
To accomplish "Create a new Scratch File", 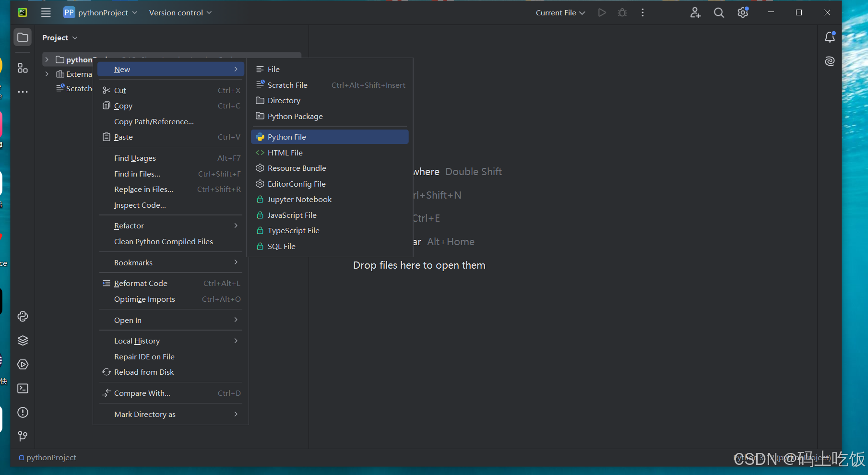I will pyautogui.click(x=330, y=85).
